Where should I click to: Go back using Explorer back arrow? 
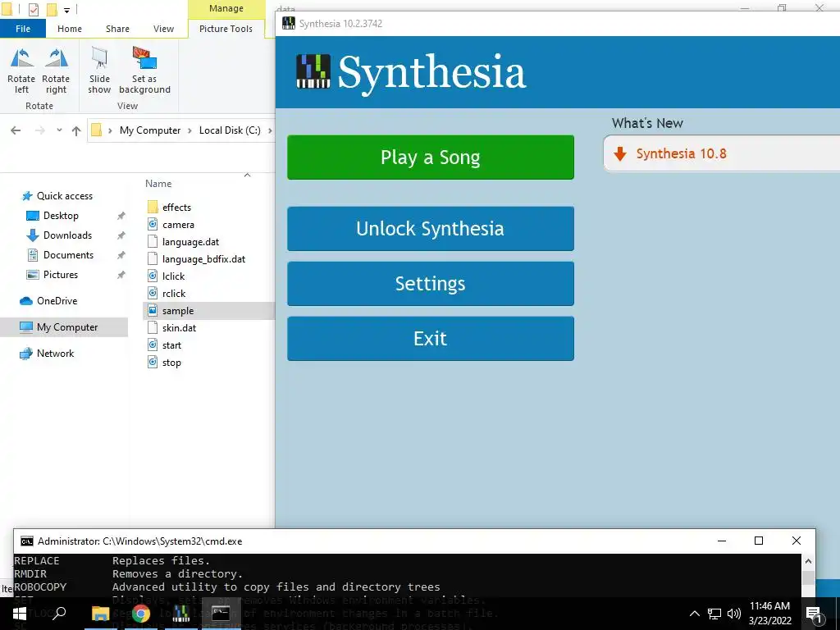(x=16, y=130)
